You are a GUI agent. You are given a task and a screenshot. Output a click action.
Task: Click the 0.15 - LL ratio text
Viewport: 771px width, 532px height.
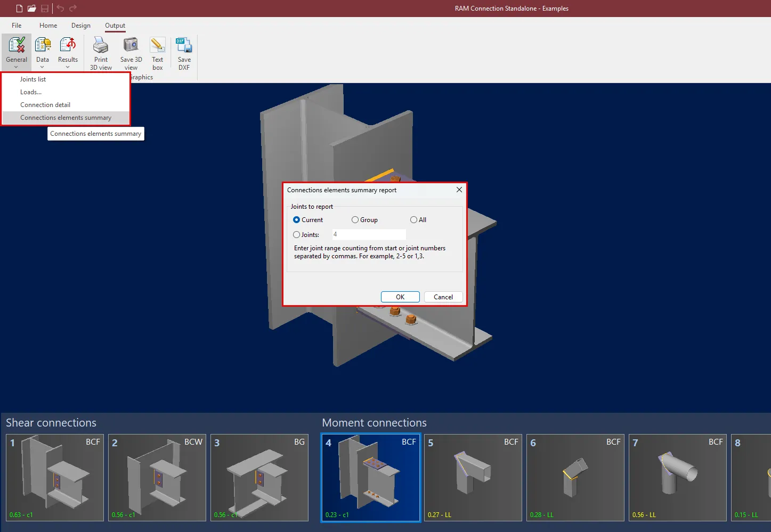coord(746,515)
